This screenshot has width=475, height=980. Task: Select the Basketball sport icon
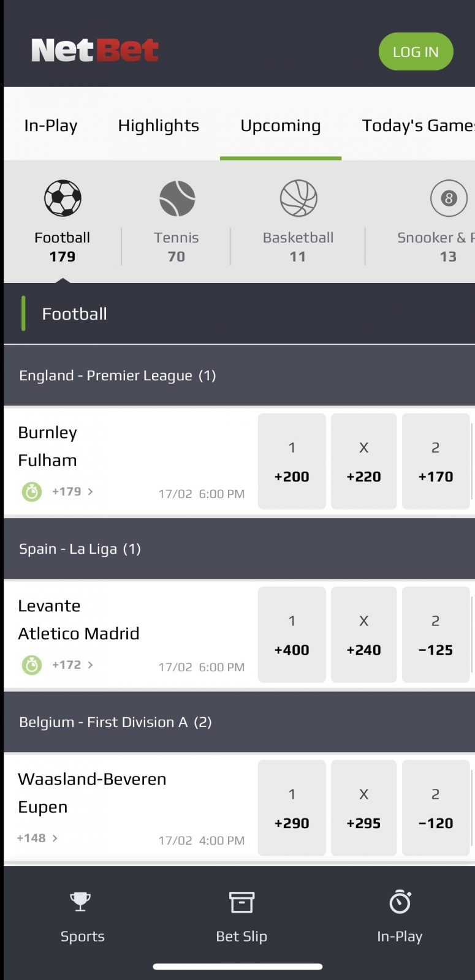coord(298,198)
